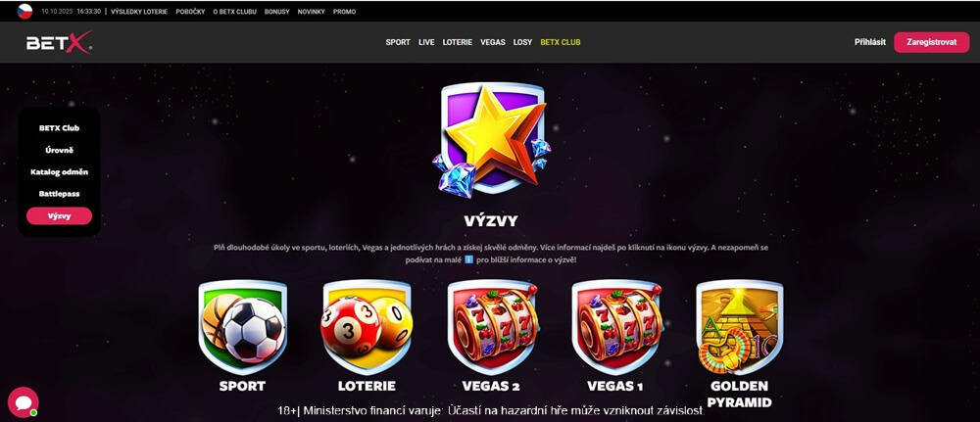Open the Golden Pyramid challenge icon
This screenshot has width=980, height=422.
point(739,327)
